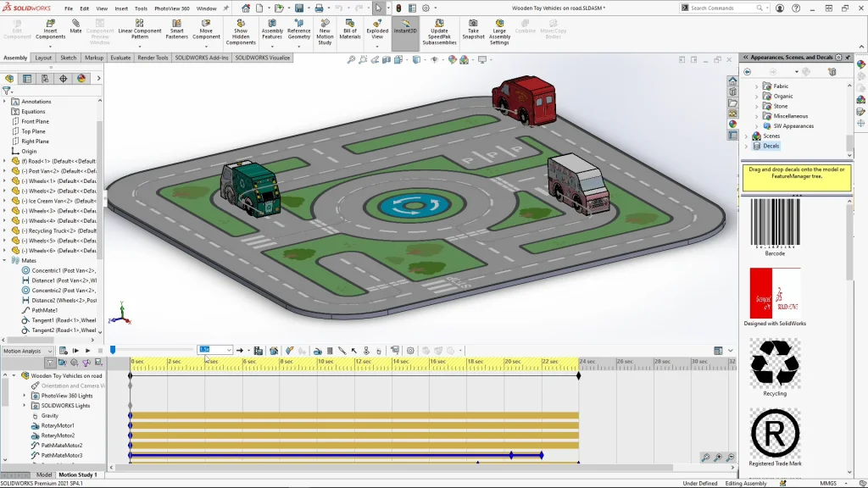Expand the PhotoView 360 Lights tree node

[25, 396]
